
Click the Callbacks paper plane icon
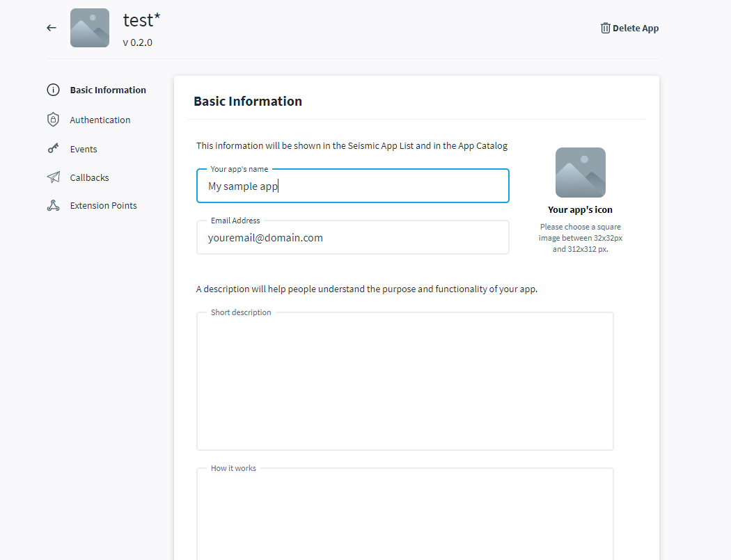tap(53, 177)
